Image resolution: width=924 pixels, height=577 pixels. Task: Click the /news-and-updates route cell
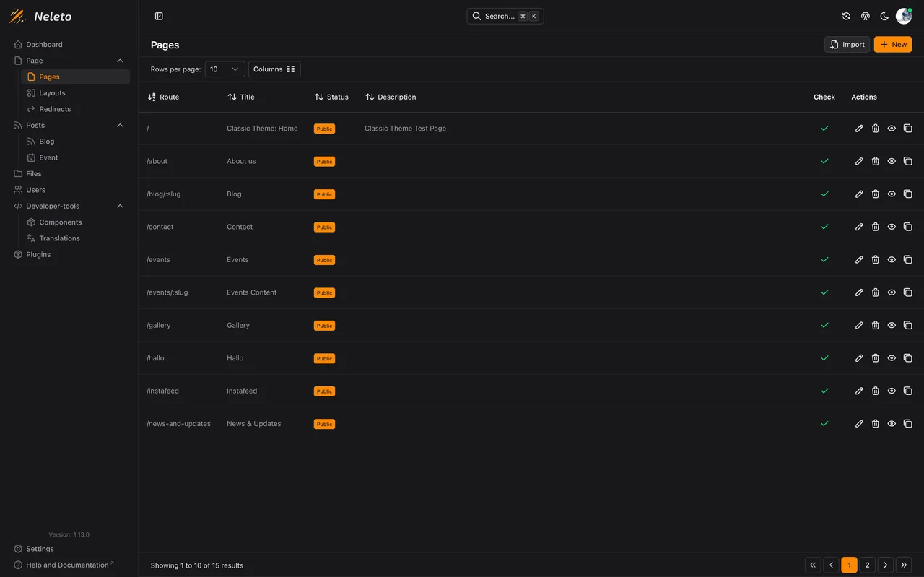[178, 424]
